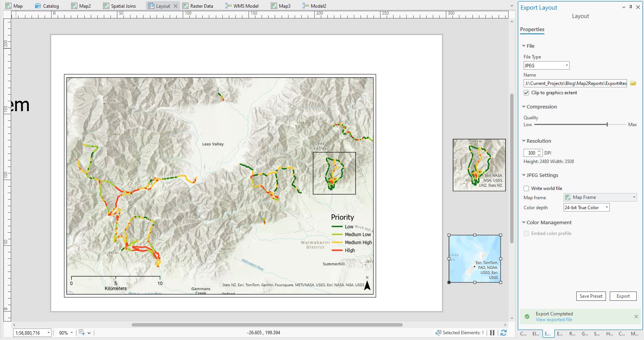Pin the Export Layout pane with auto-hide icon

(x=631, y=7)
